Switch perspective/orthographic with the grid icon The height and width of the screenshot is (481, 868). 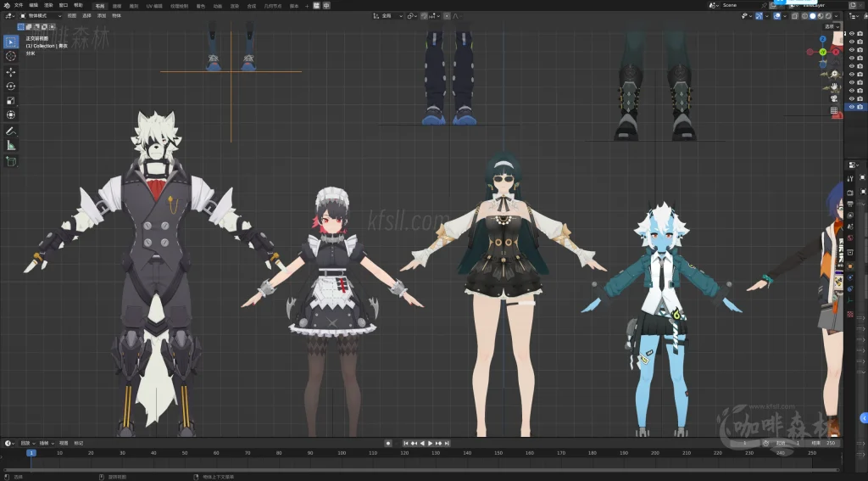pyautogui.click(x=834, y=111)
